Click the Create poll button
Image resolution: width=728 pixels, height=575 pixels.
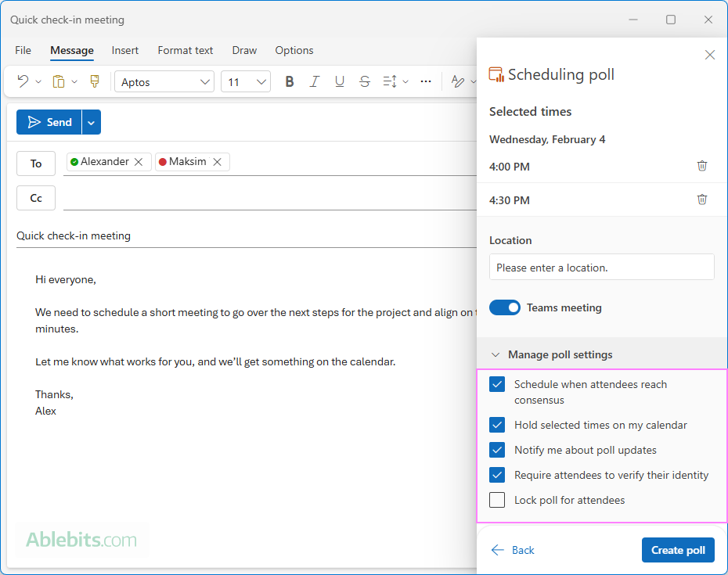(x=678, y=550)
